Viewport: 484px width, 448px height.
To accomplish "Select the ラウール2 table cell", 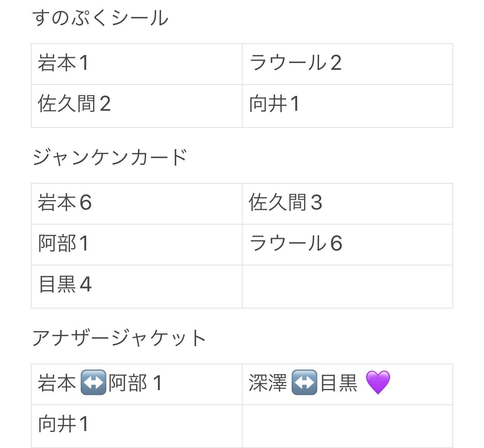I will [x=347, y=64].
